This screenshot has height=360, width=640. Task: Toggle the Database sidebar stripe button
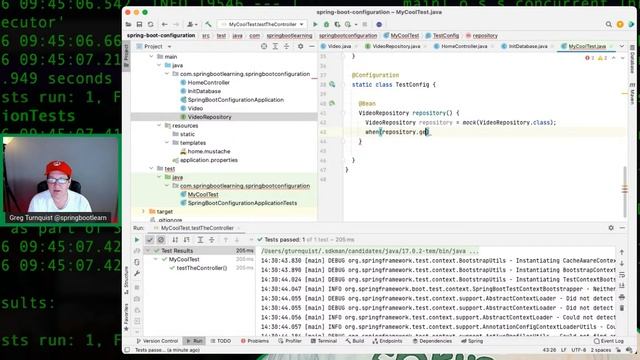tap(632, 59)
